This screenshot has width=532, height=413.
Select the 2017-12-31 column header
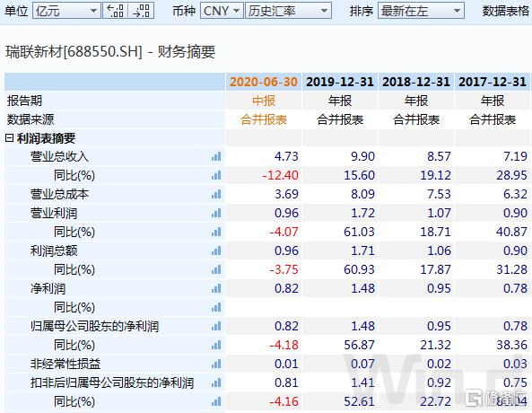[x=493, y=82]
